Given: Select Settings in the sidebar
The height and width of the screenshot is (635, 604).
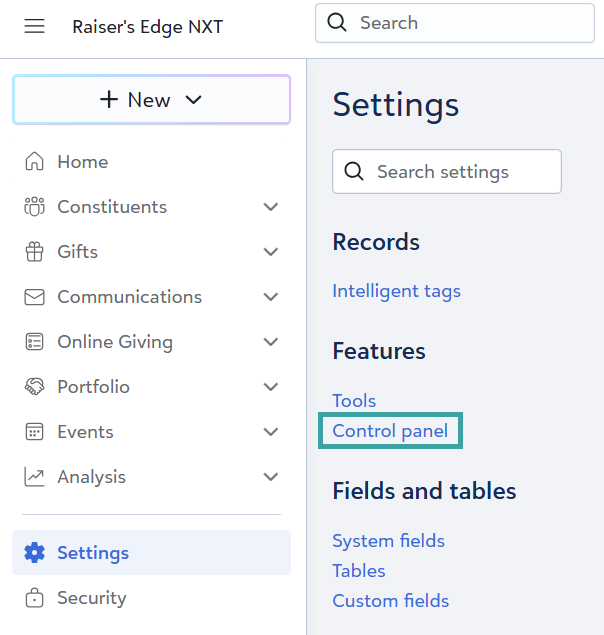Looking at the screenshot, I should pos(93,553).
